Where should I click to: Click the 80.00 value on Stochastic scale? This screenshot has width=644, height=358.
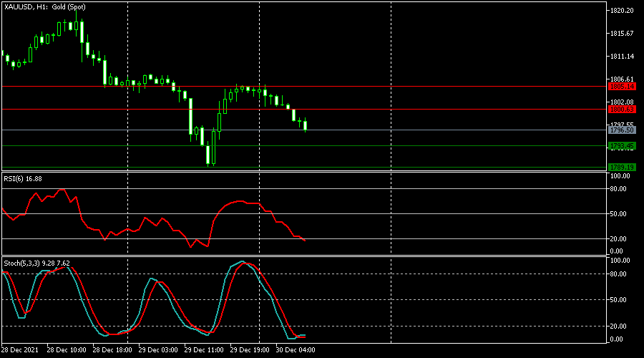618,274
